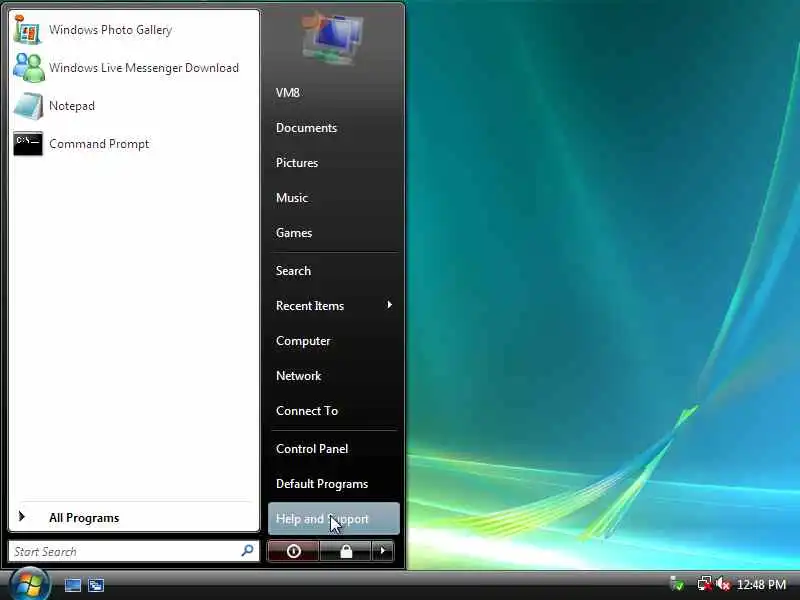
Task: Launch Notepad from its icon
Action: pyautogui.click(x=29, y=106)
